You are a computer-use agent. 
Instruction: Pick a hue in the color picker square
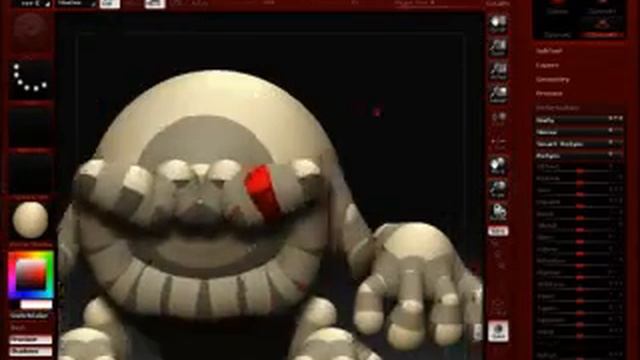[x=31, y=275]
